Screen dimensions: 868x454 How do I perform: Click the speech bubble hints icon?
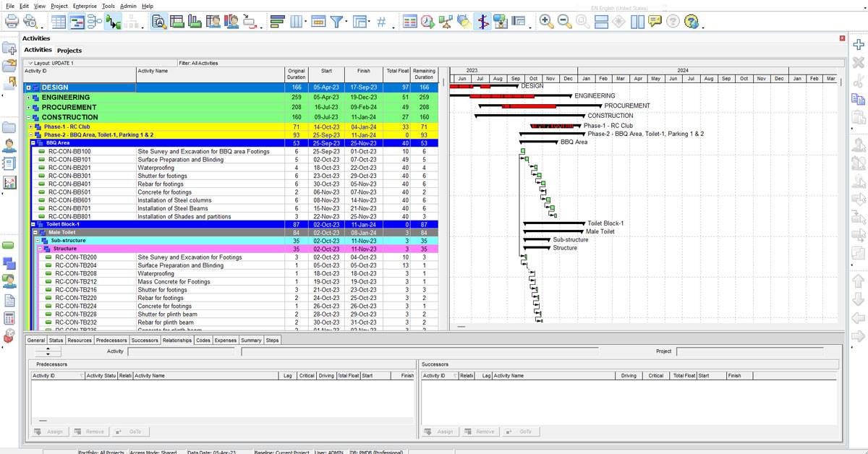click(x=655, y=22)
